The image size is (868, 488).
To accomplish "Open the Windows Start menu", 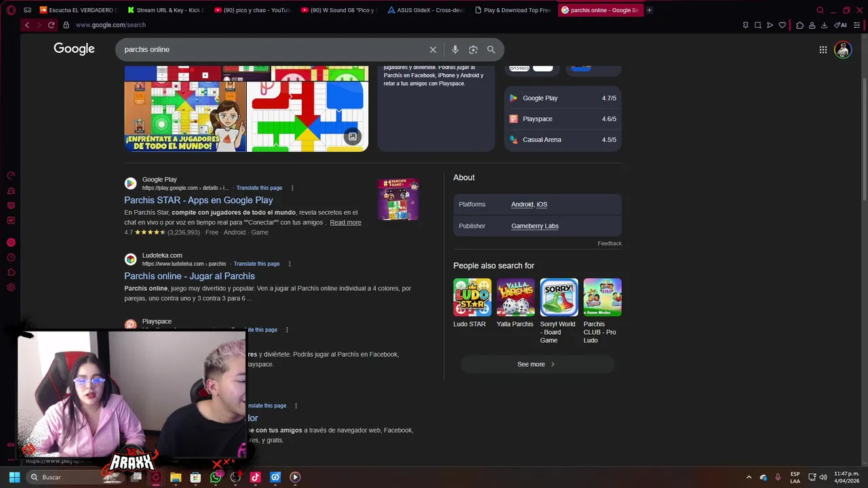I will (14, 477).
